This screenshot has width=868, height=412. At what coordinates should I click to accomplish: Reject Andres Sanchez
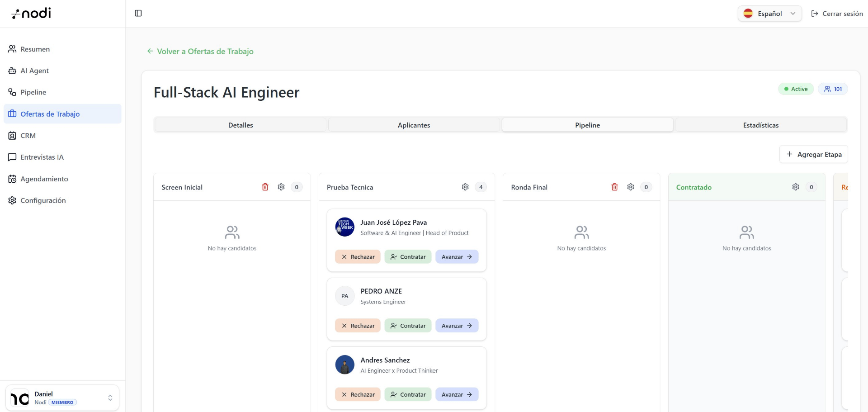[358, 394]
